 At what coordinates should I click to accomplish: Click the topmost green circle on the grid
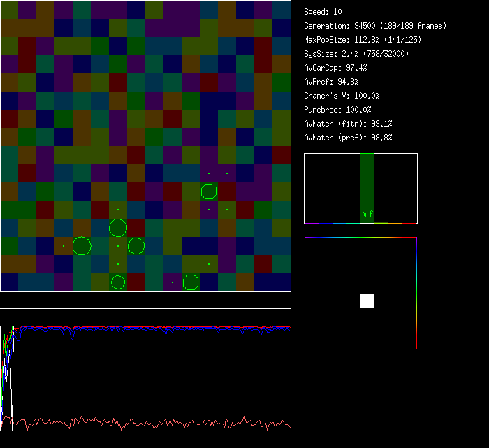209,192
